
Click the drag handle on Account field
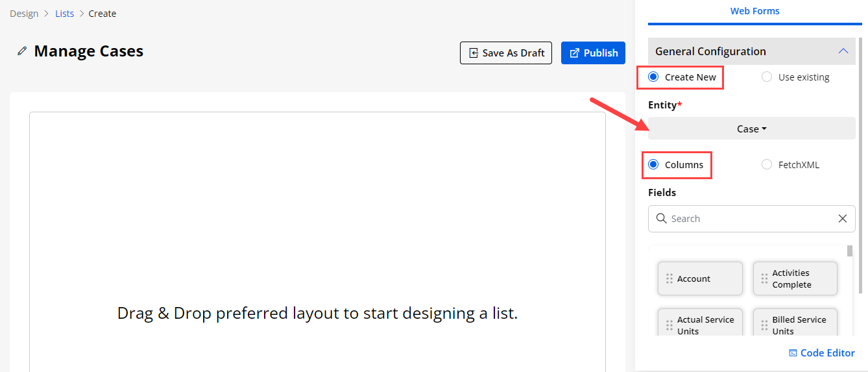tap(669, 279)
